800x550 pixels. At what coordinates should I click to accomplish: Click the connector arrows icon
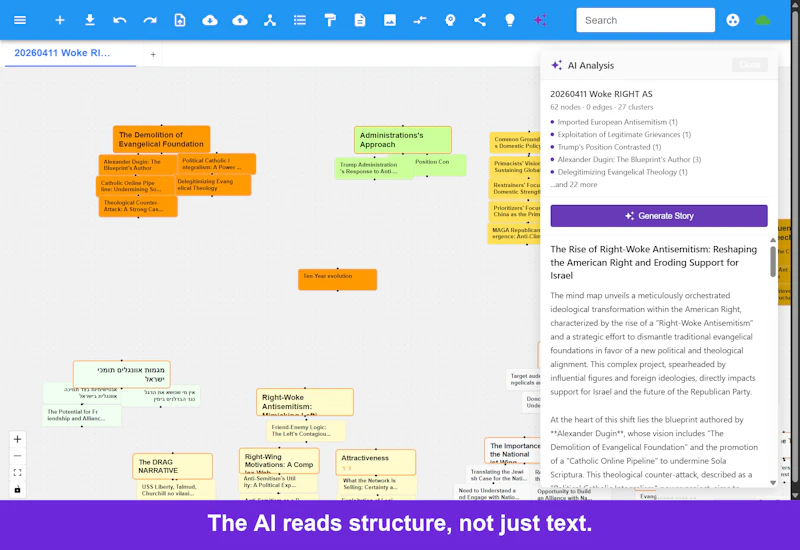coord(420,20)
